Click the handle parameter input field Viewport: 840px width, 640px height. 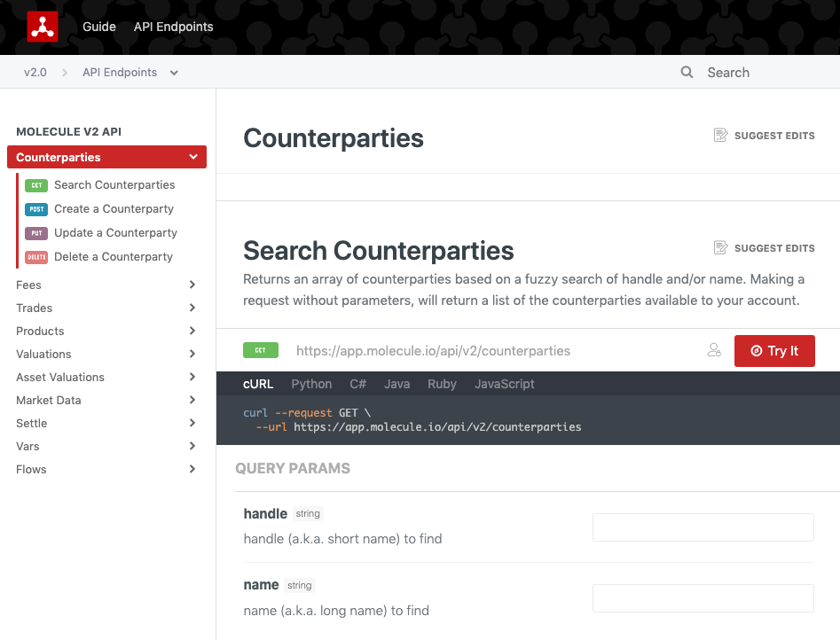[x=703, y=527]
